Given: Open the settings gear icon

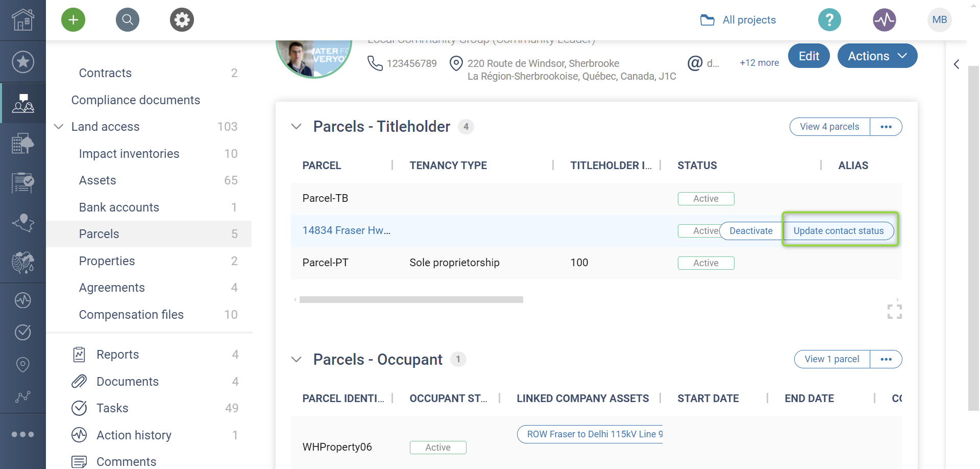Looking at the screenshot, I should 182,20.
